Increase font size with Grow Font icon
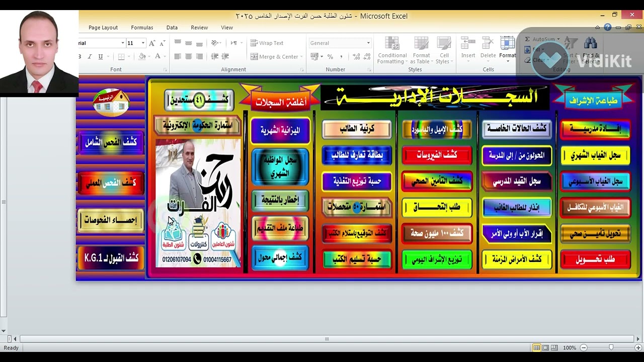The height and width of the screenshot is (362, 644). tap(152, 43)
